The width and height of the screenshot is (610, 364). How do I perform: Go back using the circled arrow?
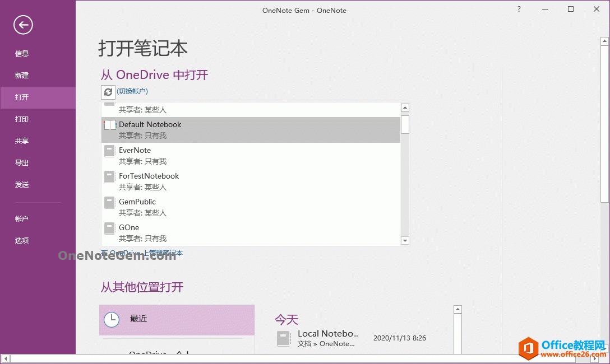tap(23, 25)
